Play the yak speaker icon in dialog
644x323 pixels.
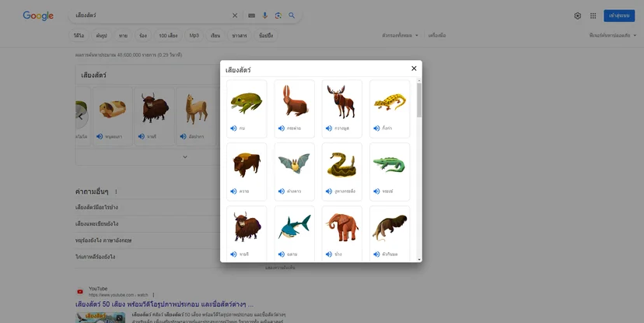[x=233, y=254]
